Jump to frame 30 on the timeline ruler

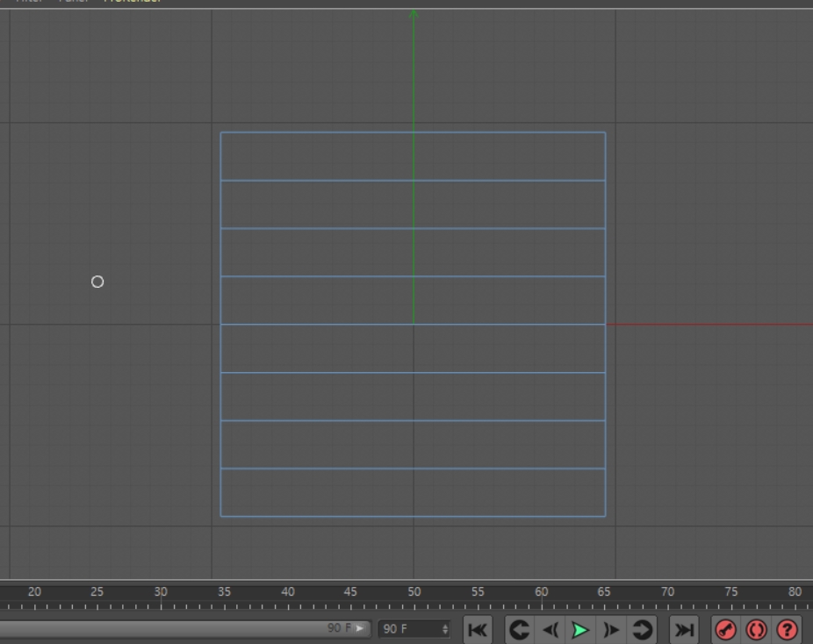pos(161,591)
